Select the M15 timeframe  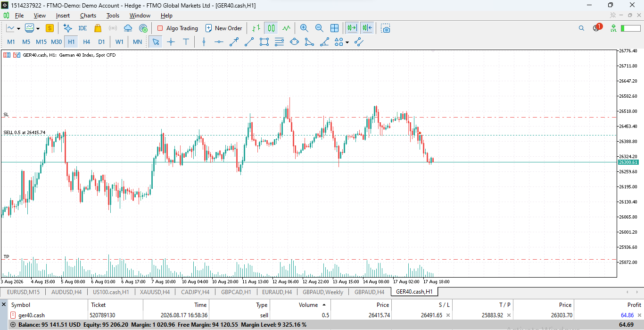click(x=41, y=42)
